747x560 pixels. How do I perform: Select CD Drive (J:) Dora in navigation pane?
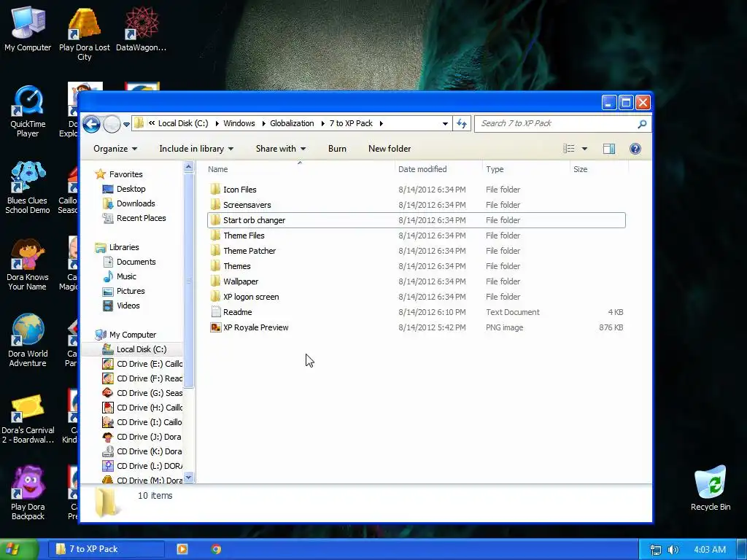click(x=142, y=437)
